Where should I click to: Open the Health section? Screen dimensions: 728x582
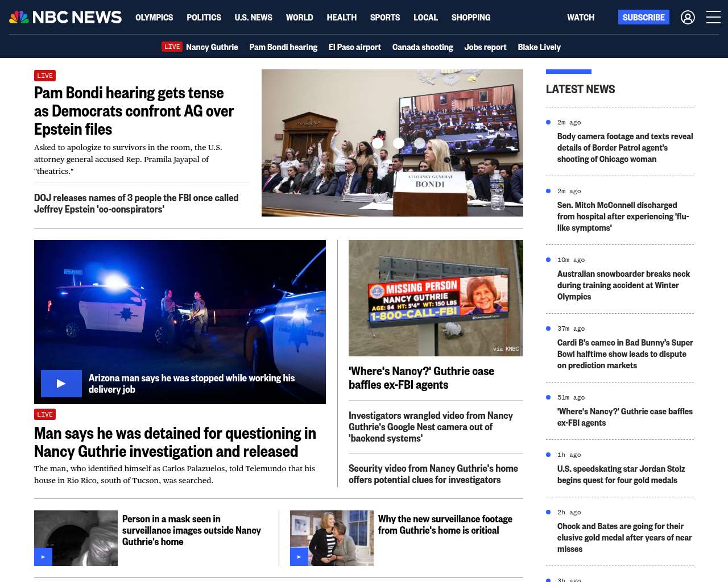341,18
